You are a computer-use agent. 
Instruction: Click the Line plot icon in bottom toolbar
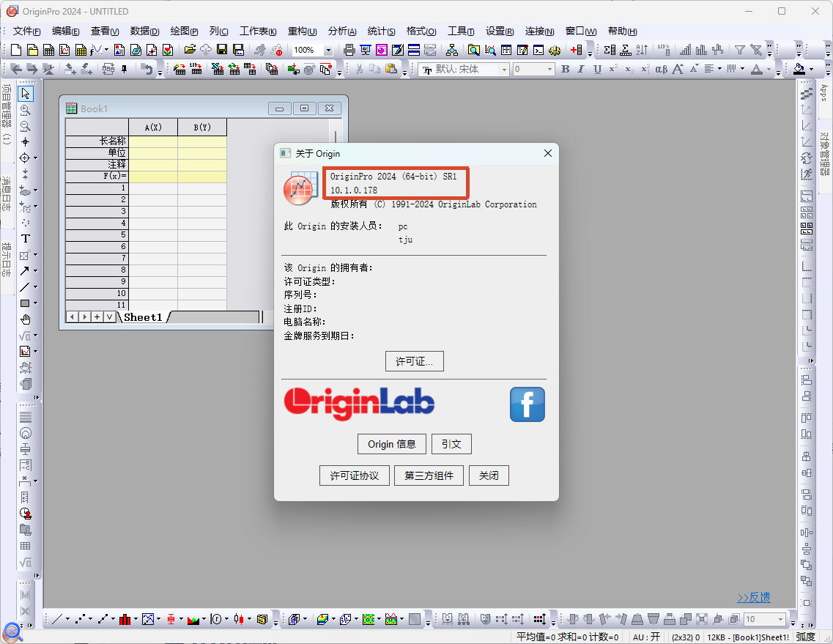(x=57, y=619)
